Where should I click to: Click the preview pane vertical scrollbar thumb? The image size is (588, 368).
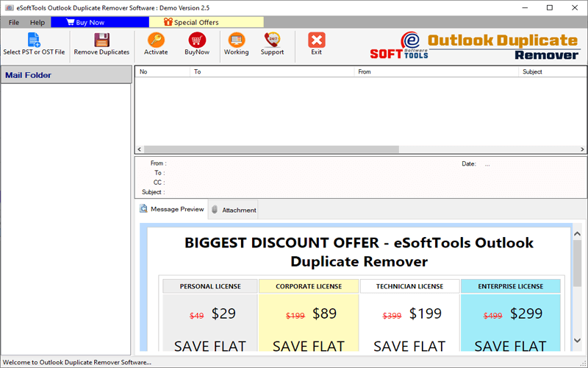[x=578, y=263]
